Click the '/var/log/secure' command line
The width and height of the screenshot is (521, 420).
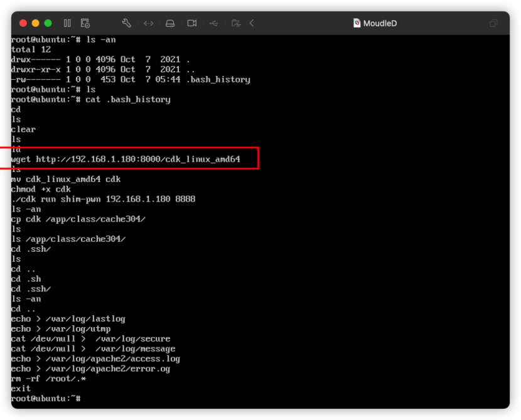coord(91,339)
